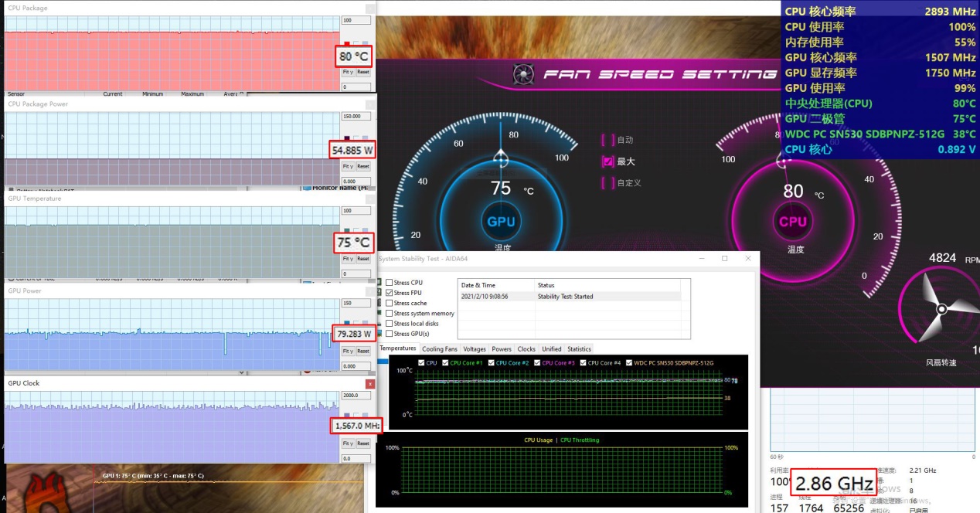Click Reset in GPU Temperature graph
This screenshot has width=980, height=513.
[363, 259]
